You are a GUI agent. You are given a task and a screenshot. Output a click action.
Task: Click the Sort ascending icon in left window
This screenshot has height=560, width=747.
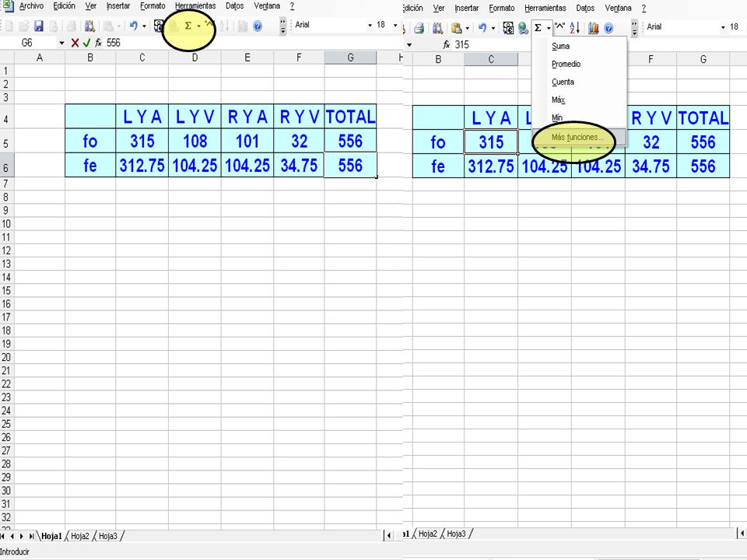point(224,26)
